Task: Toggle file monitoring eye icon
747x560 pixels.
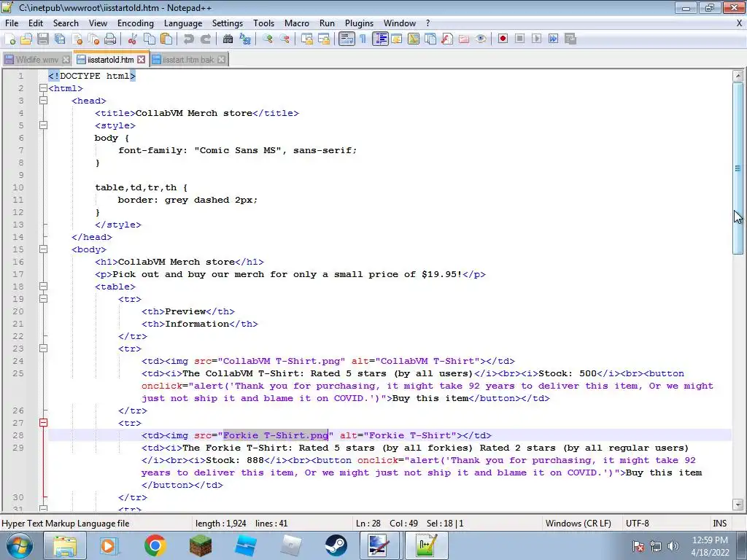Action: [481, 39]
